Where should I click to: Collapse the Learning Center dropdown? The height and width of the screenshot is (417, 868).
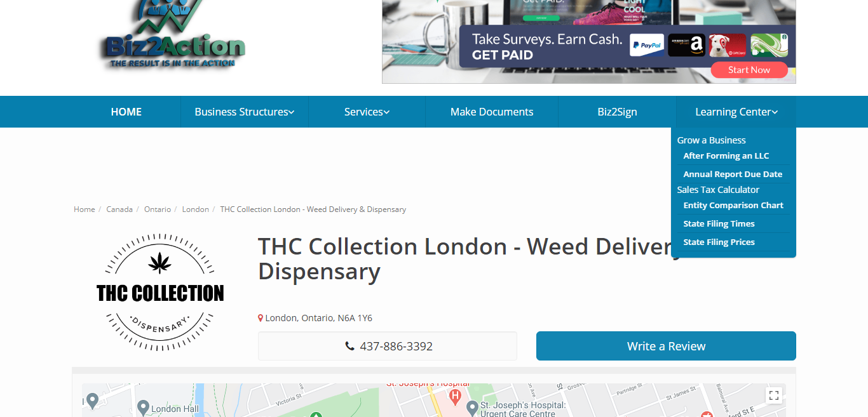click(736, 112)
